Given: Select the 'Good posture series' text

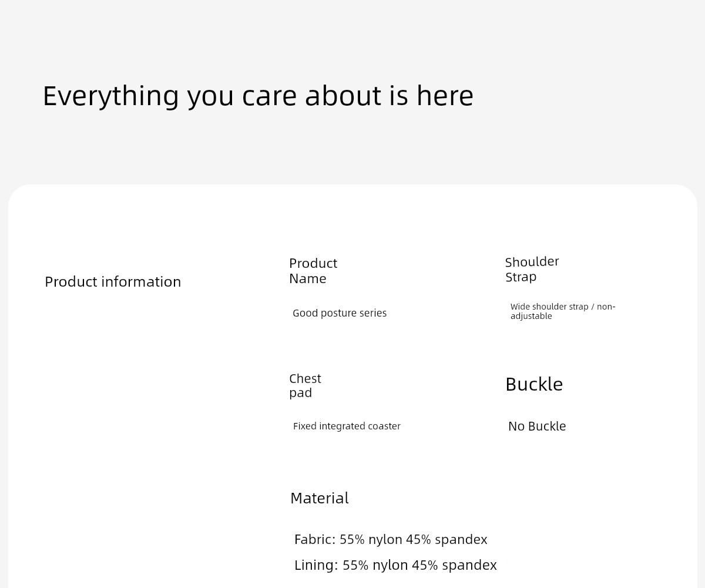Looking at the screenshot, I should [x=340, y=313].
